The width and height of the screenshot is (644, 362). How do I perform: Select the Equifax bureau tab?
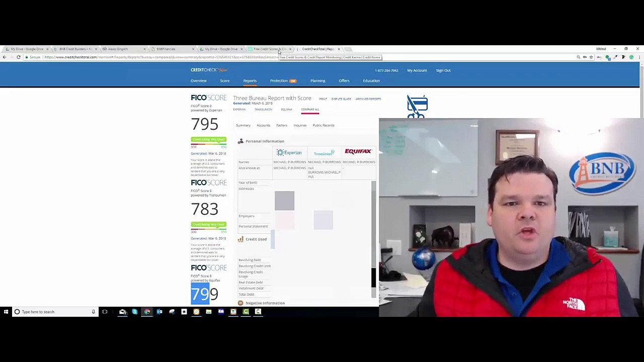coord(287,110)
